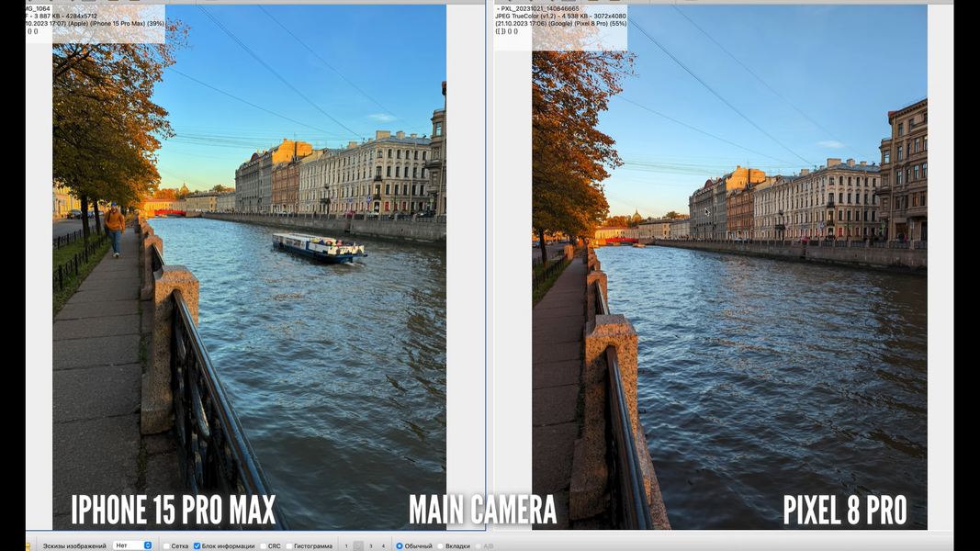Choose the 'Обычный' view mode radio button

[x=400, y=545]
